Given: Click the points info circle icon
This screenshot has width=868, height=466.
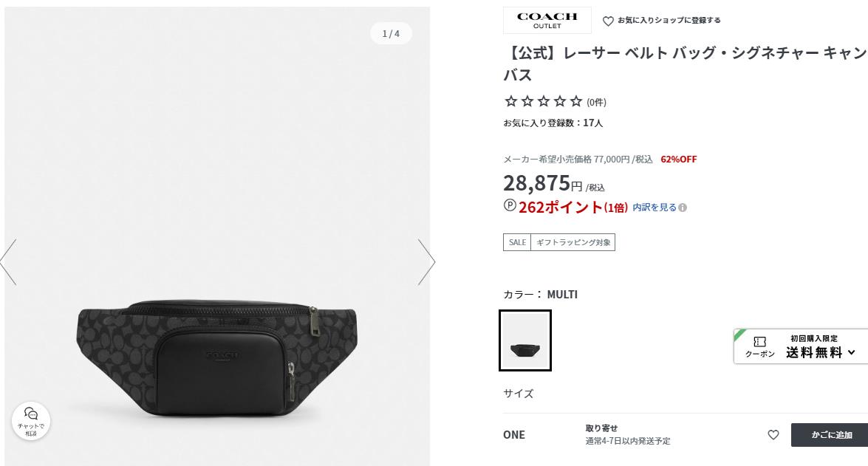Looking at the screenshot, I should [x=683, y=208].
